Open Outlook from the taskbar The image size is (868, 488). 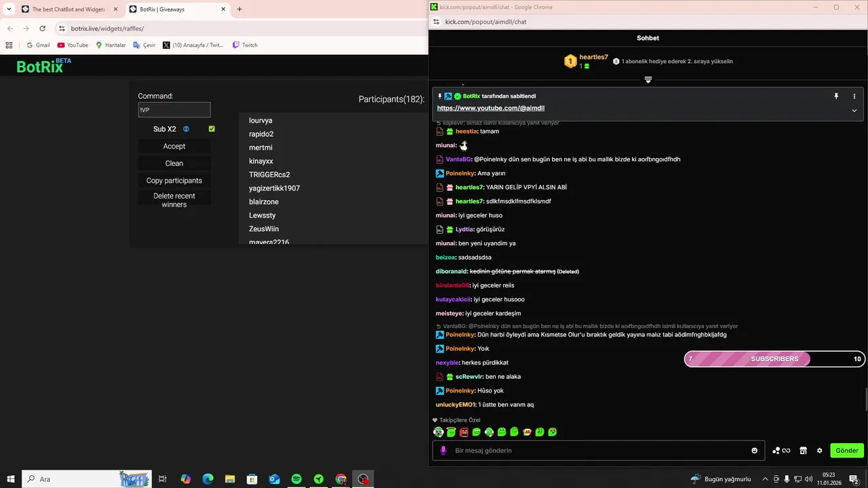click(x=274, y=479)
